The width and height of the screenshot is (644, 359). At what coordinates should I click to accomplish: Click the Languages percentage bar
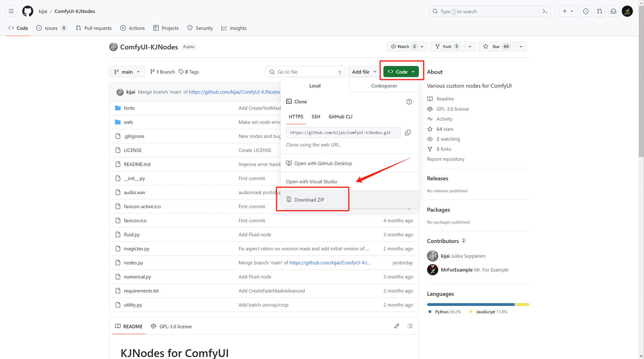(477, 304)
